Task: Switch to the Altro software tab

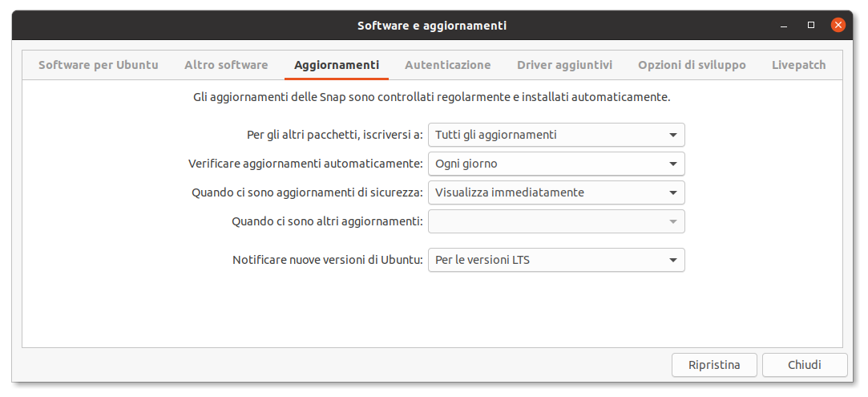Action: pos(226,65)
